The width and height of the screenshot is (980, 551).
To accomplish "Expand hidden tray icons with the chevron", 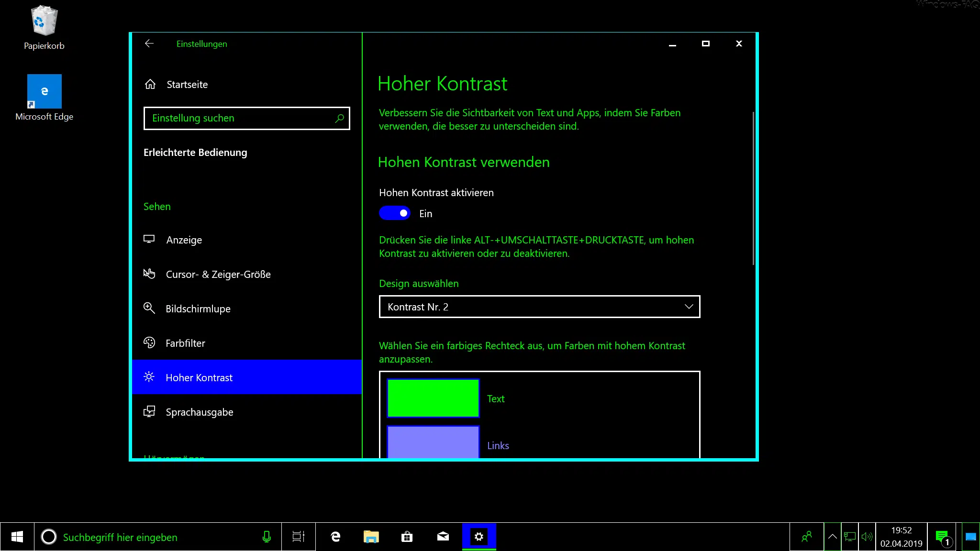I will 833,537.
